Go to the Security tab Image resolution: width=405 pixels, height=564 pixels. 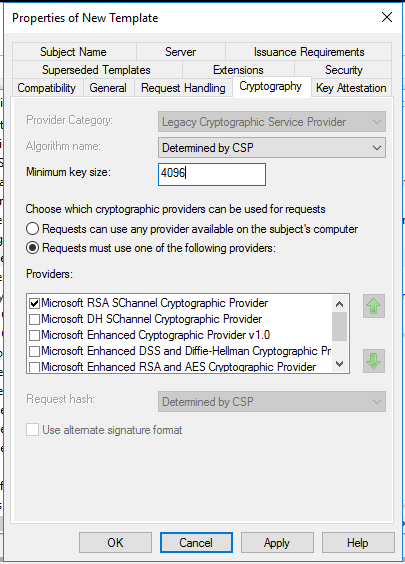pos(343,70)
